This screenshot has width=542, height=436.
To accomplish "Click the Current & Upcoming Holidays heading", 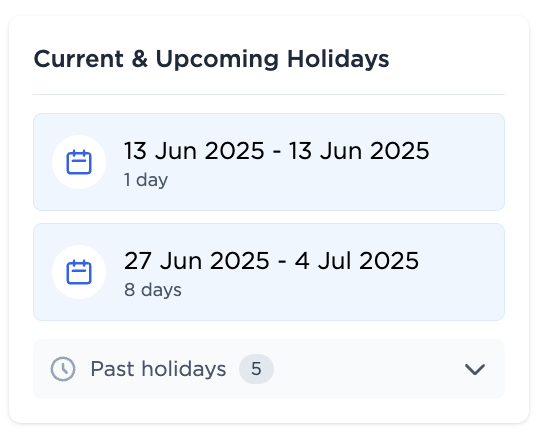I will [x=212, y=59].
